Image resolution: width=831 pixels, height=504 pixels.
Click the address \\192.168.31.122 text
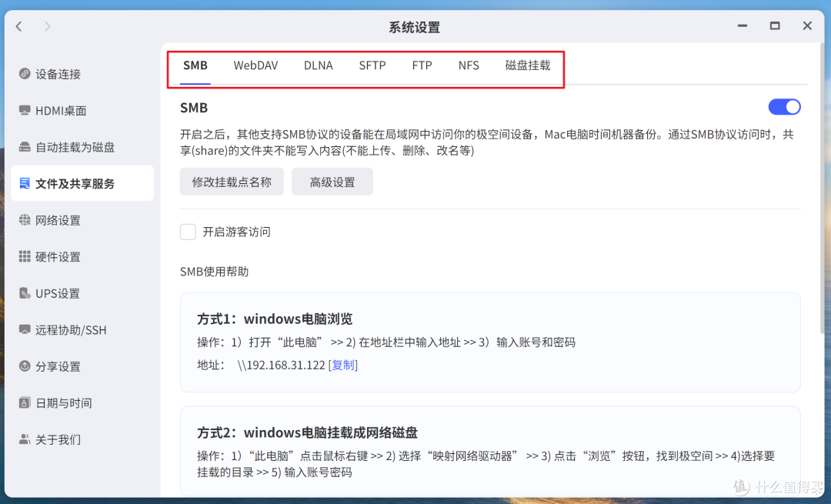(x=281, y=365)
